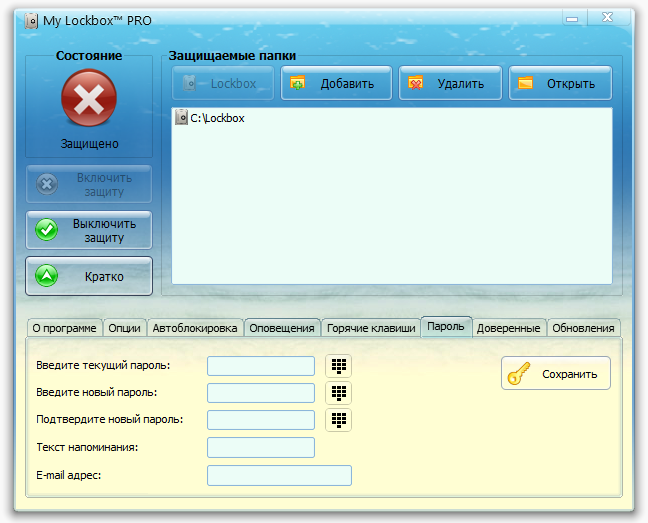Screen dimensions: 648x523
Task: Open virtual keyboard for new password
Action: pos(338,393)
